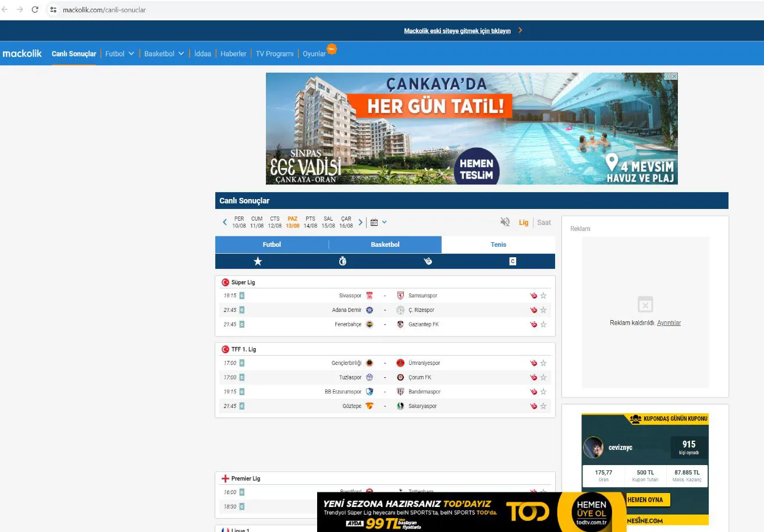Click the iddaa icon for Sivasspor - Samsunspor
This screenshot has height=532, width=764.
[532, 296]
